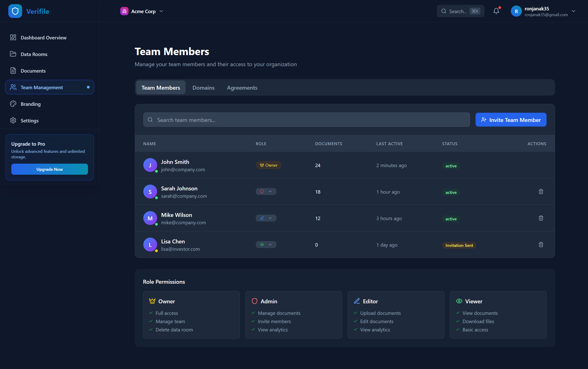Click the Acme Corp building icon
Viewport: 588px width, 369px height.
pyautogui.click(x=124, y=11)
